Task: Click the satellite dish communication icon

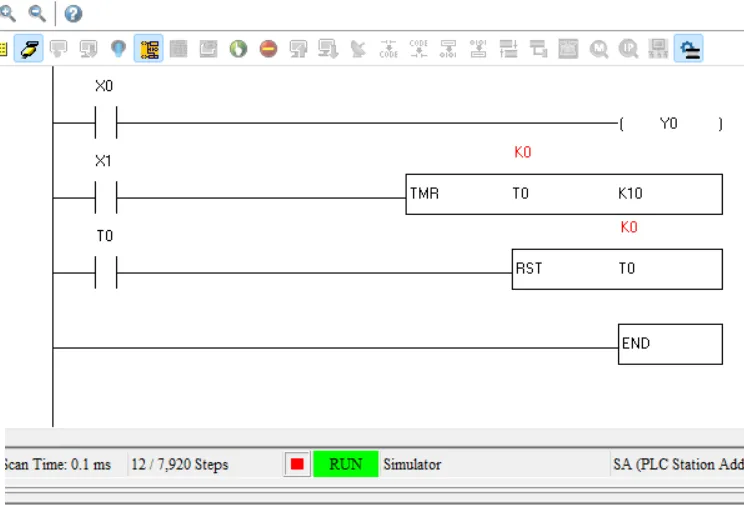Action: tap(358, 48)
